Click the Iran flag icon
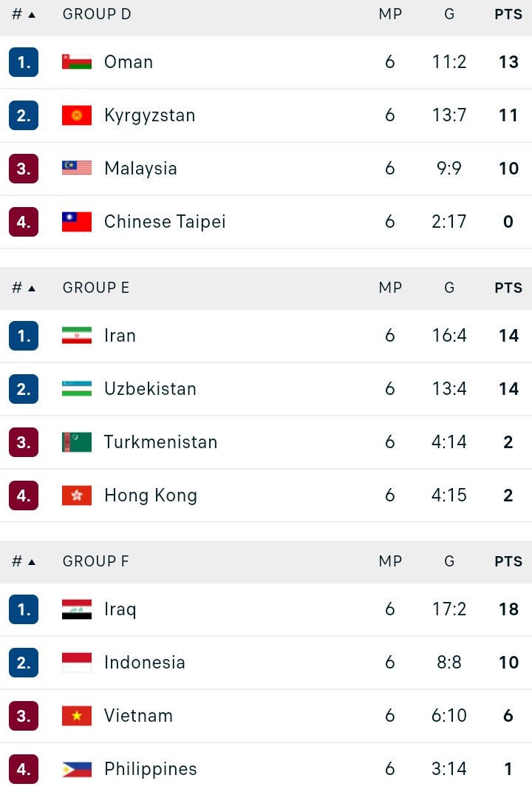The image size is (532, 795). [x=77, y=335]
